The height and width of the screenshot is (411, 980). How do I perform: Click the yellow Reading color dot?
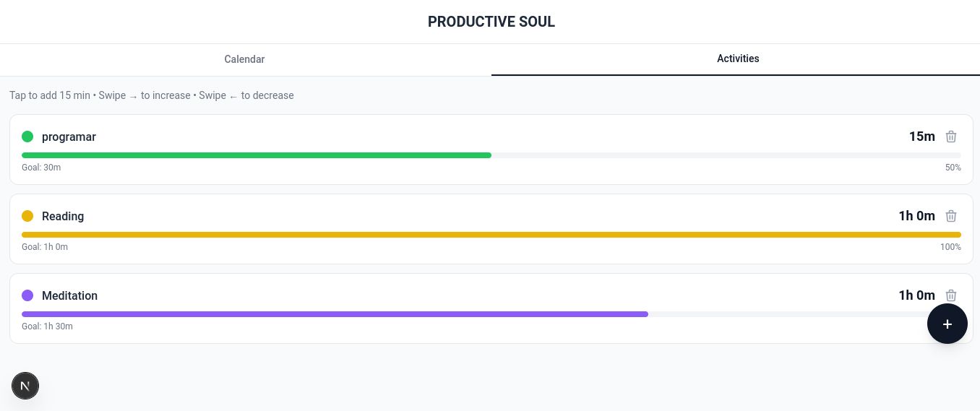click(x=27, y=216)
